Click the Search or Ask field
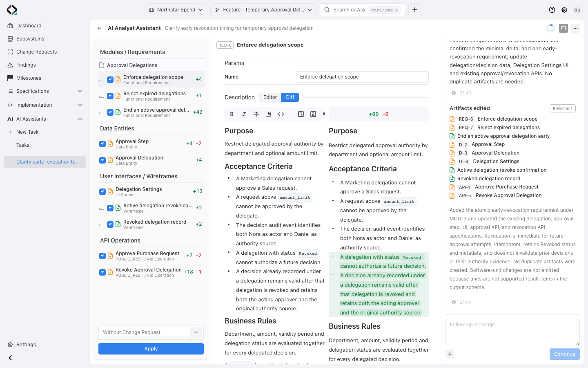Image resolution: width=588 pixels, height=368 pixels. pyautogui.click(x=363, y=10)
